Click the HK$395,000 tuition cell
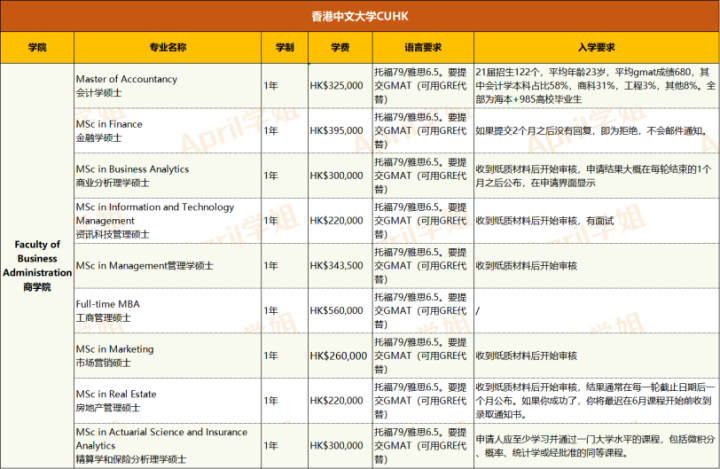This screenshot has height=469, width=720. pyautogui.click(x=340, y=131)
